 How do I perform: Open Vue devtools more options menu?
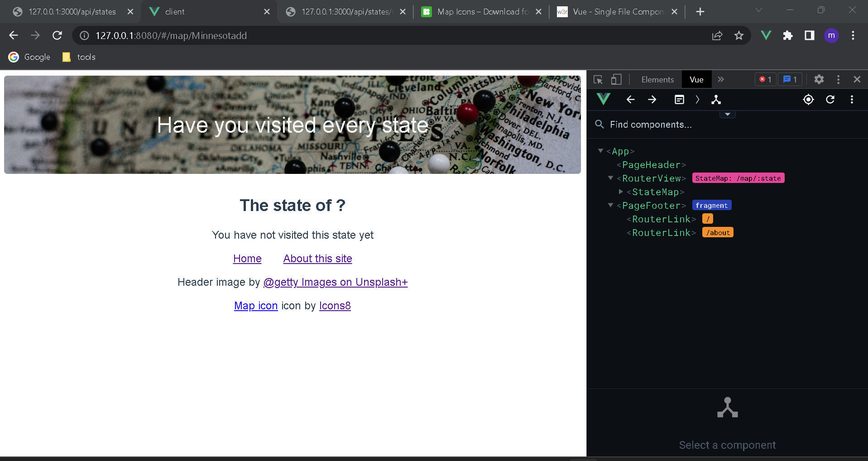pyautogui.click(x=852, y=100)
